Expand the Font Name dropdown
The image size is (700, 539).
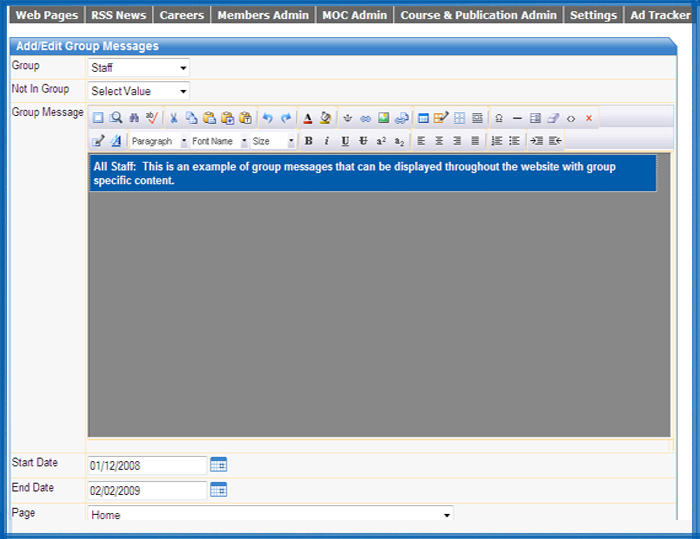[x=219, y=141]
